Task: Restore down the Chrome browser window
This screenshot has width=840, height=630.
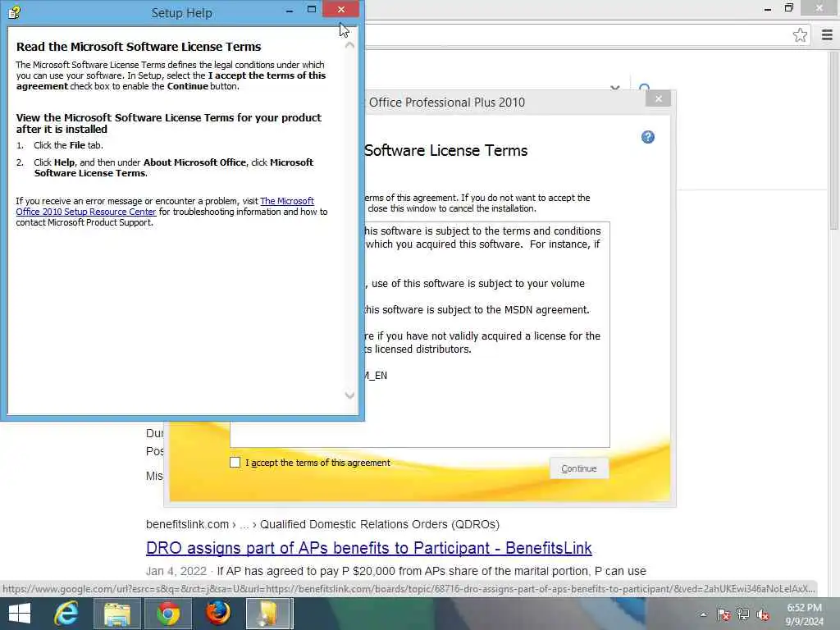Action: (x=788, y=8)
